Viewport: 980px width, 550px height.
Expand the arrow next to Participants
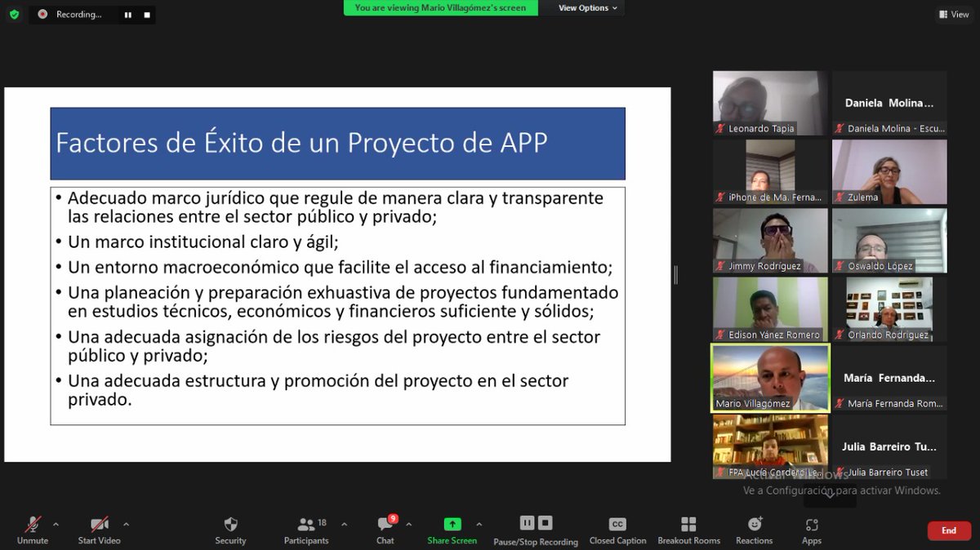(344, 524)
